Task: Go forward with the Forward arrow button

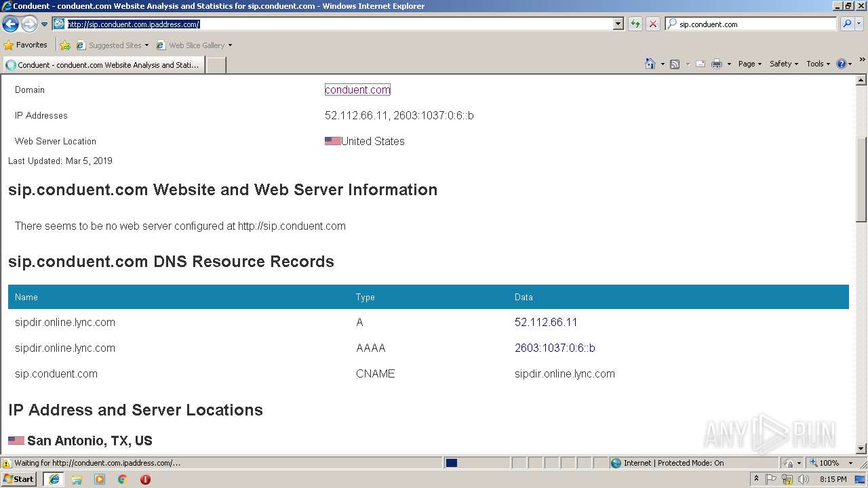Action: (x=29, y=24)
